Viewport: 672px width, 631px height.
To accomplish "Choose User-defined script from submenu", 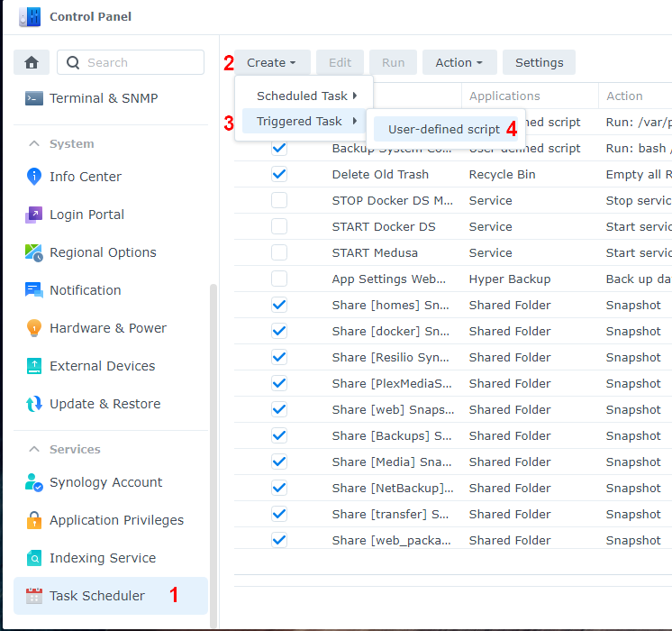I will [x=443, y=129].
